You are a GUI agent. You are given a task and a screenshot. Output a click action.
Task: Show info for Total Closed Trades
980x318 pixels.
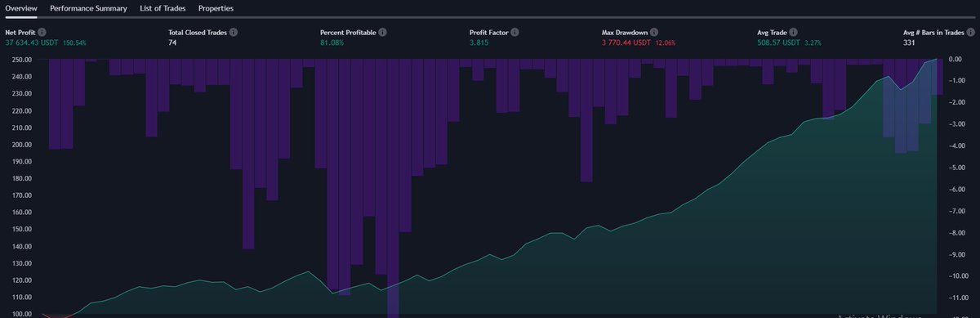(234, 33)
